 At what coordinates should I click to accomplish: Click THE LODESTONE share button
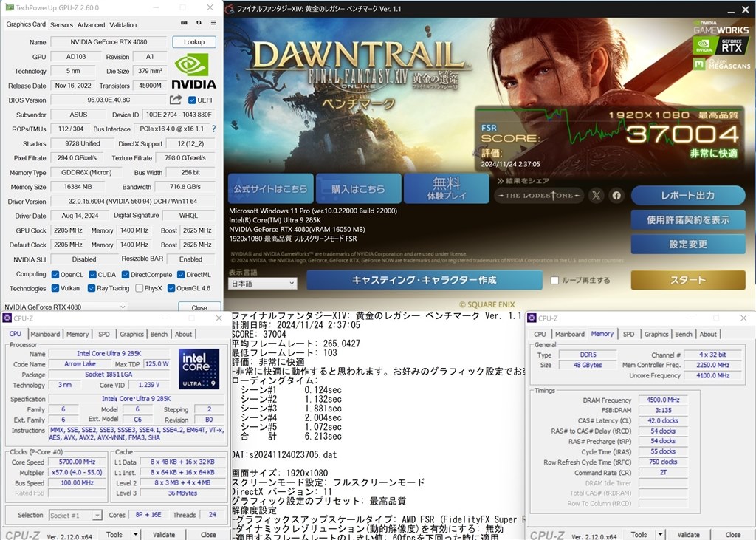click(539, 196)
